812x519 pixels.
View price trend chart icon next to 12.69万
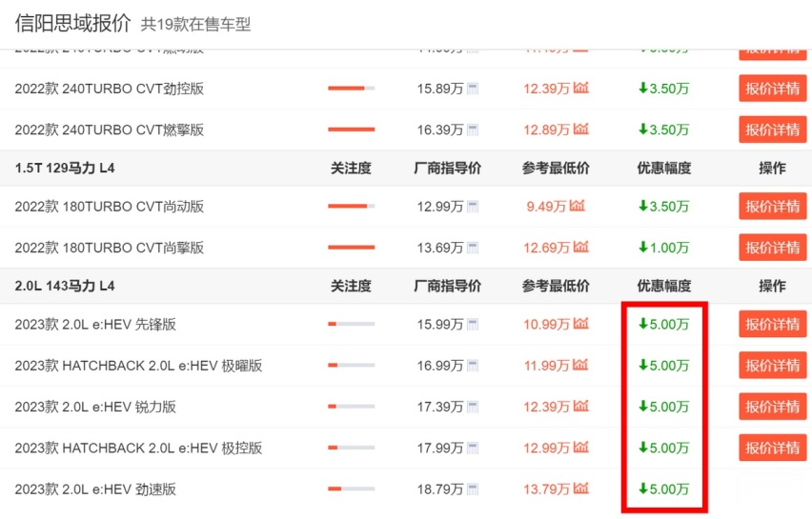click(581, 247)
